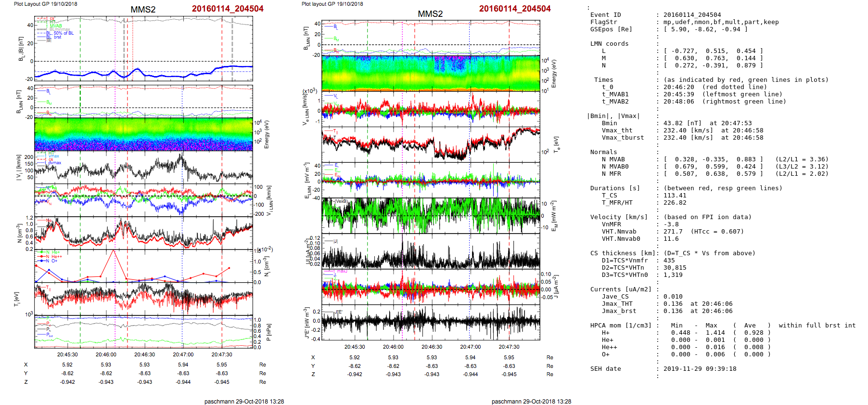Select the 'N MVAB' row under Normals

613,159
